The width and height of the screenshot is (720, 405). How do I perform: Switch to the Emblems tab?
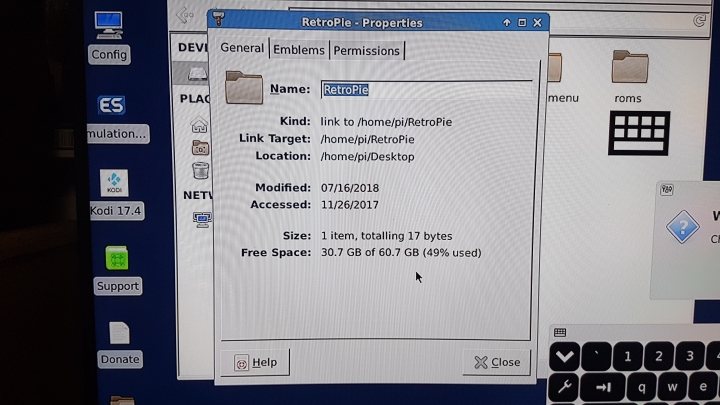(298, 50)
